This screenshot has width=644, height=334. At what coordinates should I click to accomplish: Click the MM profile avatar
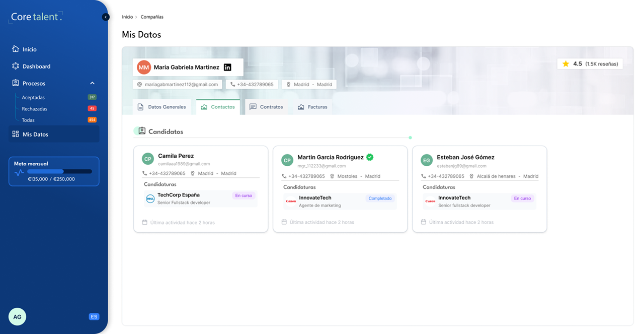tap(144, 67)
